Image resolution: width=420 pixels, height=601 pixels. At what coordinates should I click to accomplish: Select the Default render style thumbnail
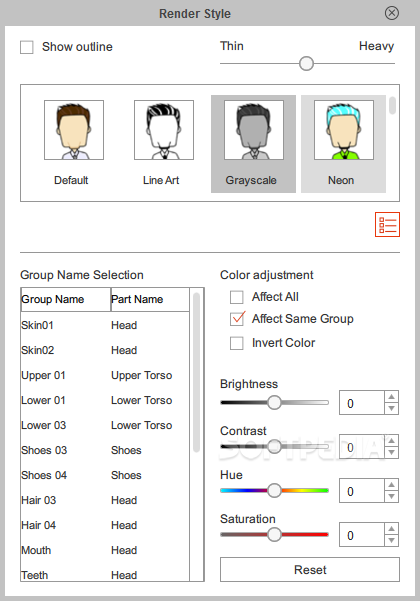[x=74, y=130]
